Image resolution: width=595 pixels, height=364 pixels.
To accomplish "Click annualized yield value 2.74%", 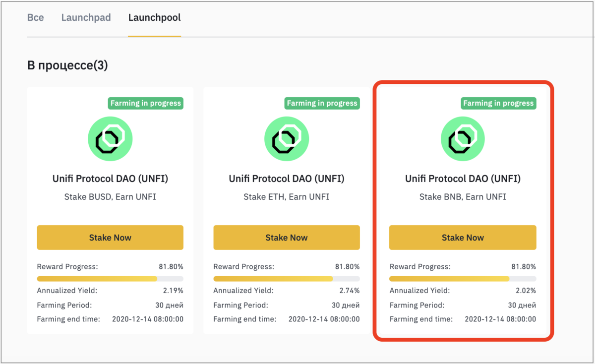I will 350,291.
